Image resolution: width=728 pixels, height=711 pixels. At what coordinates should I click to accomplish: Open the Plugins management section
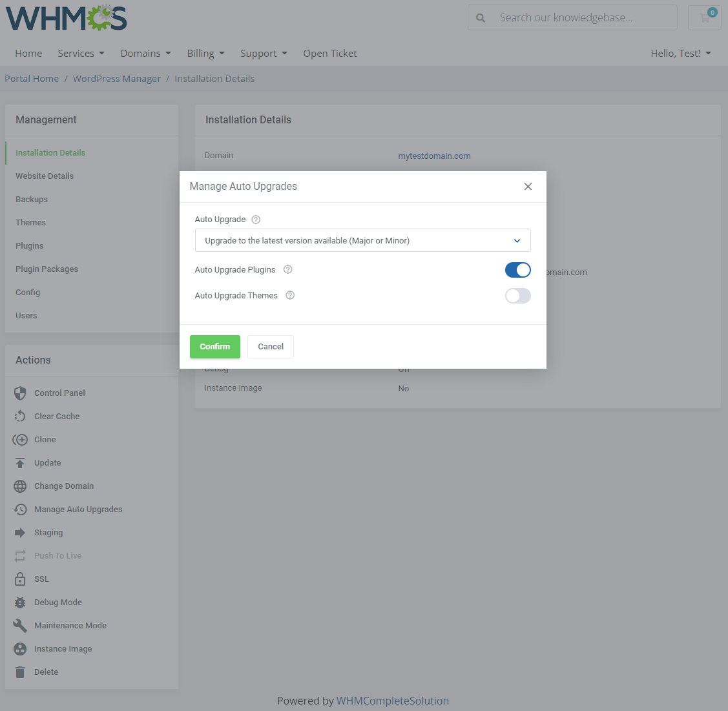pyautogui.click(x=30, y=245)
